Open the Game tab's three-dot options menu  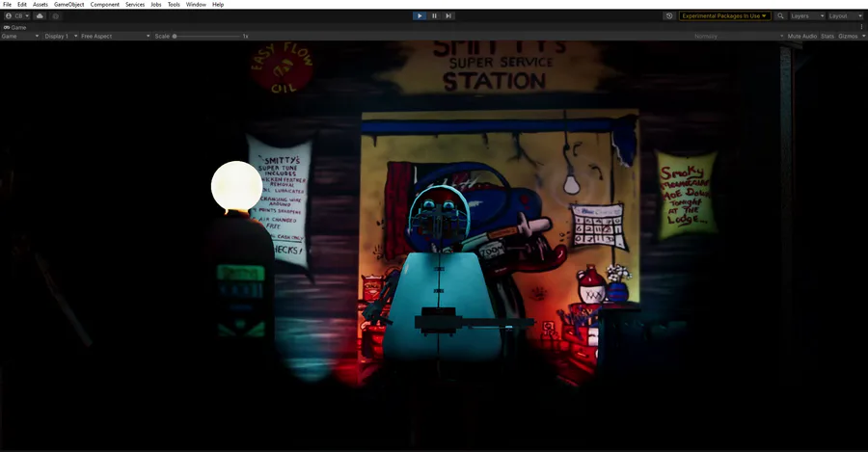(862, 27)
